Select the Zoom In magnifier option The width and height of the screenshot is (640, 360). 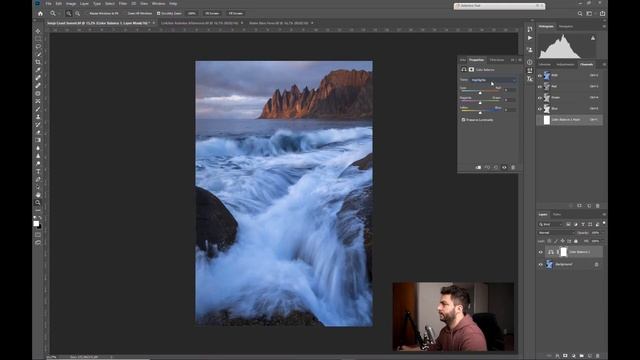(x=69, y=13)
